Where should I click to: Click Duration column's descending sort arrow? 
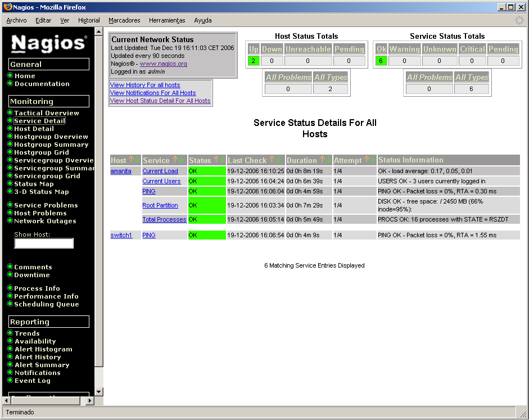coord(328,159)
